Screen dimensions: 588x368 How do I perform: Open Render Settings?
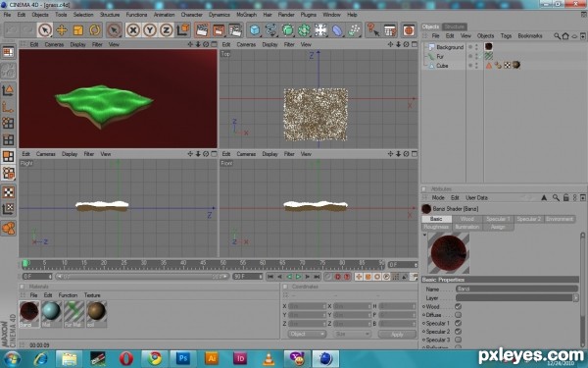(x=235, y=30)
